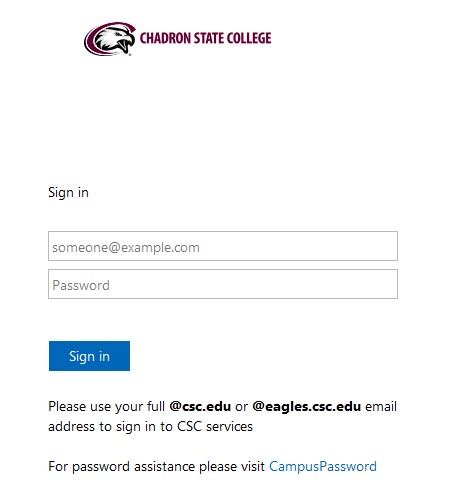The width and height of the screenshot is (460, 494).
Task: Click the 'address to sign in to CSC services' line
Action: point(150,427)
